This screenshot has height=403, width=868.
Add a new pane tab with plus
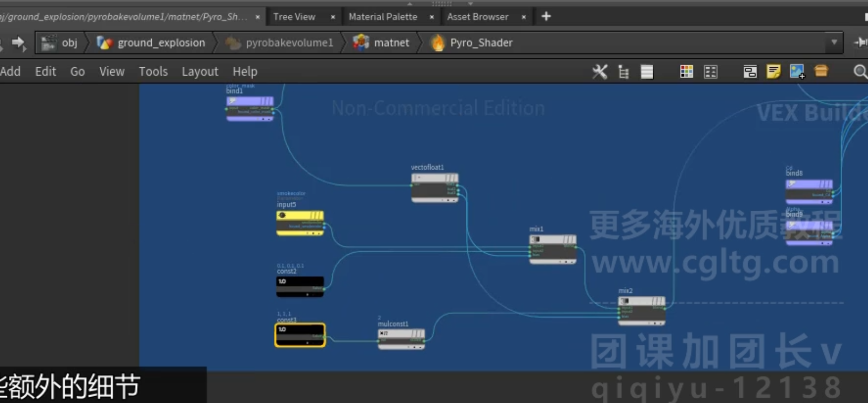click(x=546, y=16)
